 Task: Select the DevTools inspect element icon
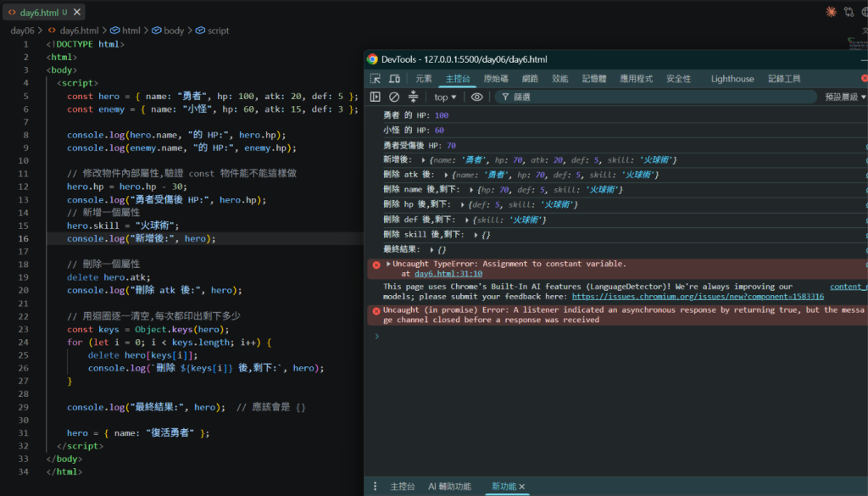point(376,79)
